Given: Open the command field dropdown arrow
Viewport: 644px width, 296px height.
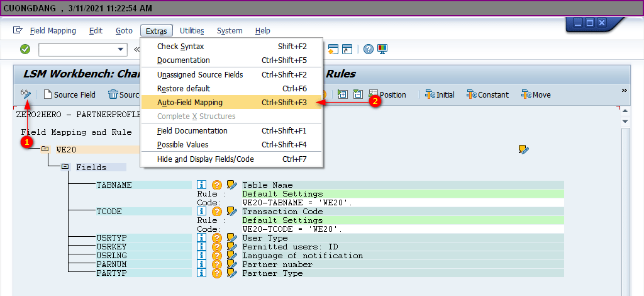Looking at the screenshot, I should click(x=121, y=49).
